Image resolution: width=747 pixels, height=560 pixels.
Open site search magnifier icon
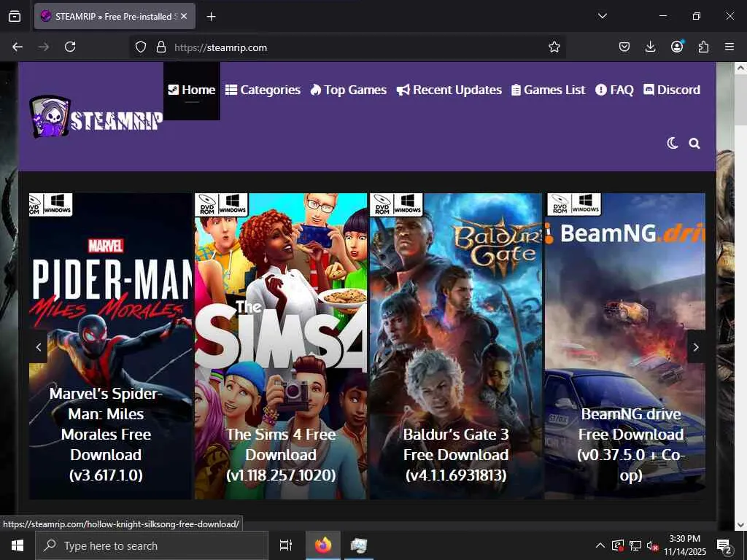[694, 144]
